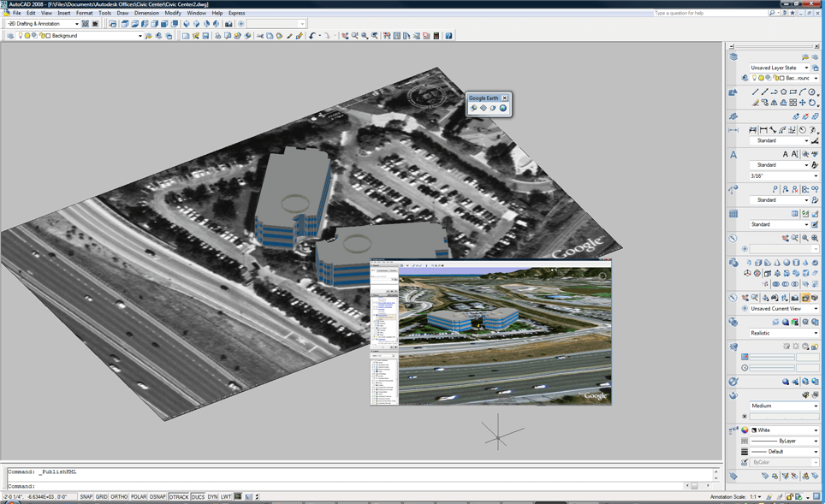Toggle DUCS in status bar
The width and height of the screenshot is (825, 504).
(198, 496)
